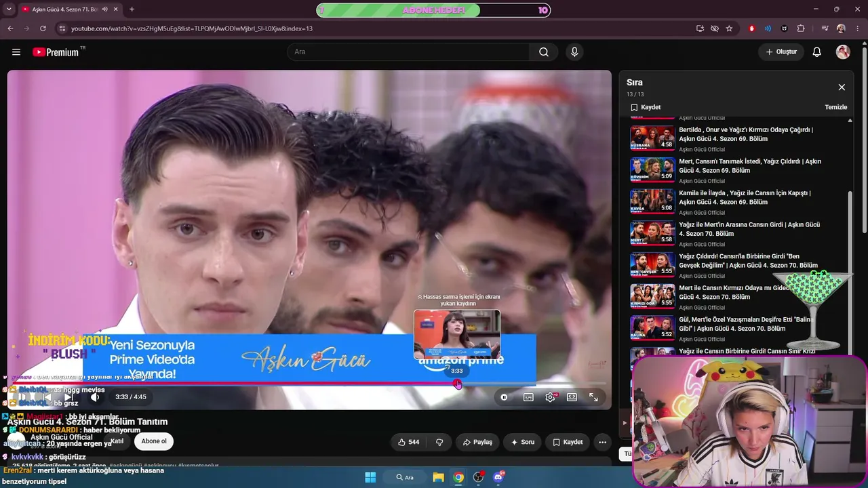Switch to theater mode view
This screenshot has height=488, width=868.
pyautogui.click(x=572, y=397)
